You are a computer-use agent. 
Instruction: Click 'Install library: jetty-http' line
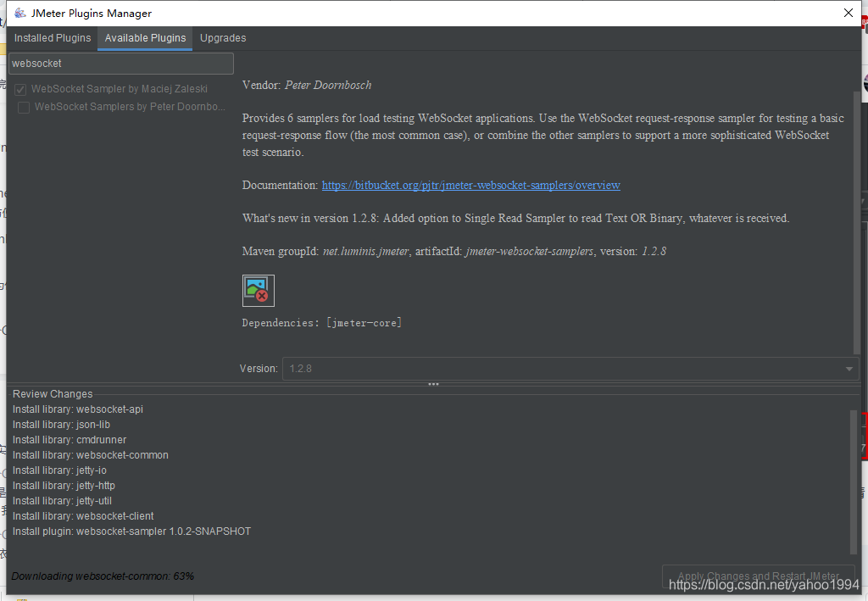click(x=64, y=486)
